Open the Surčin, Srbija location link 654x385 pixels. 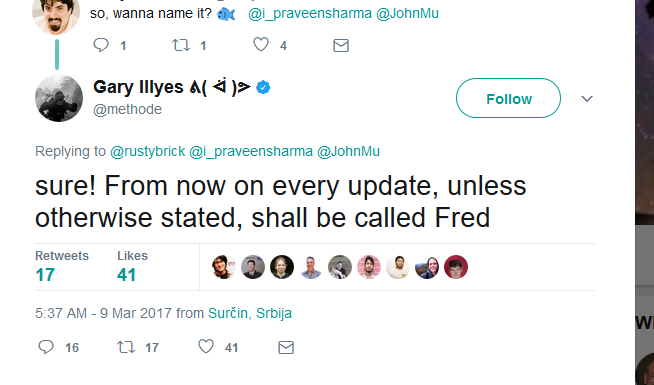click(x=250, y=313)
